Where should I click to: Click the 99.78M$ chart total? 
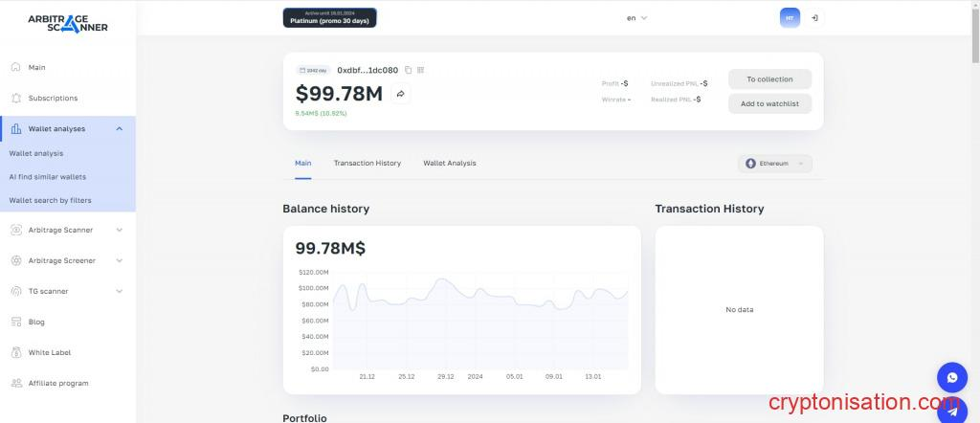pos(330,248)
